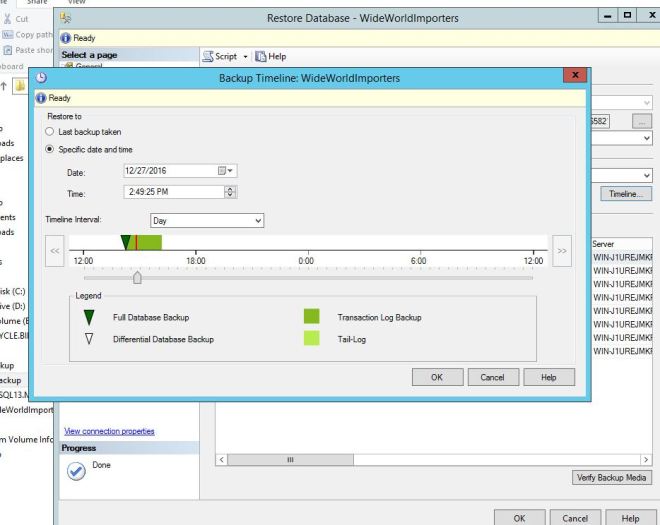Image resolution: width=660 pixels, height=525 pixels.
Task: Select Specific date and time option
Action: pos(51,149)
